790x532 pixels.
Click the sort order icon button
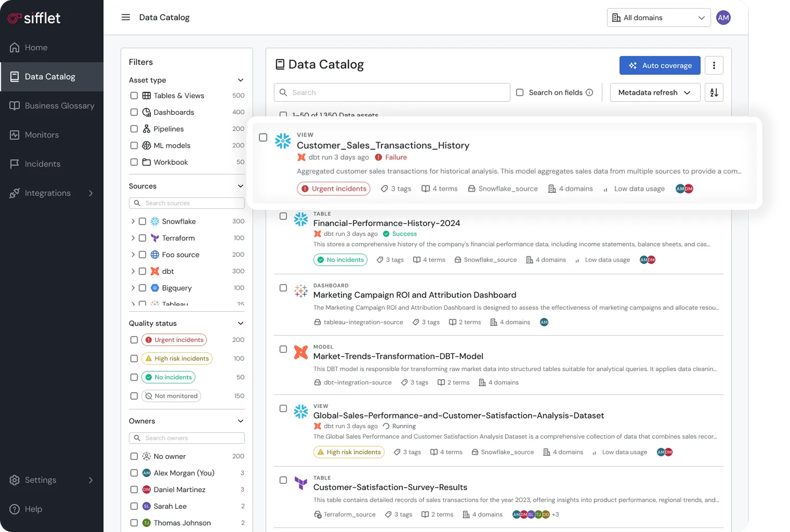[714, 93]
